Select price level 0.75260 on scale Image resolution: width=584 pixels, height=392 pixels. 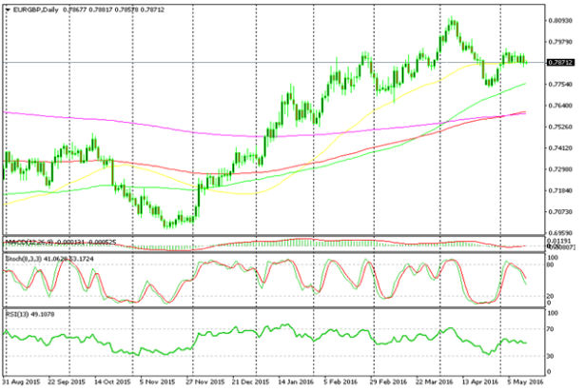(x=560, y=127)
